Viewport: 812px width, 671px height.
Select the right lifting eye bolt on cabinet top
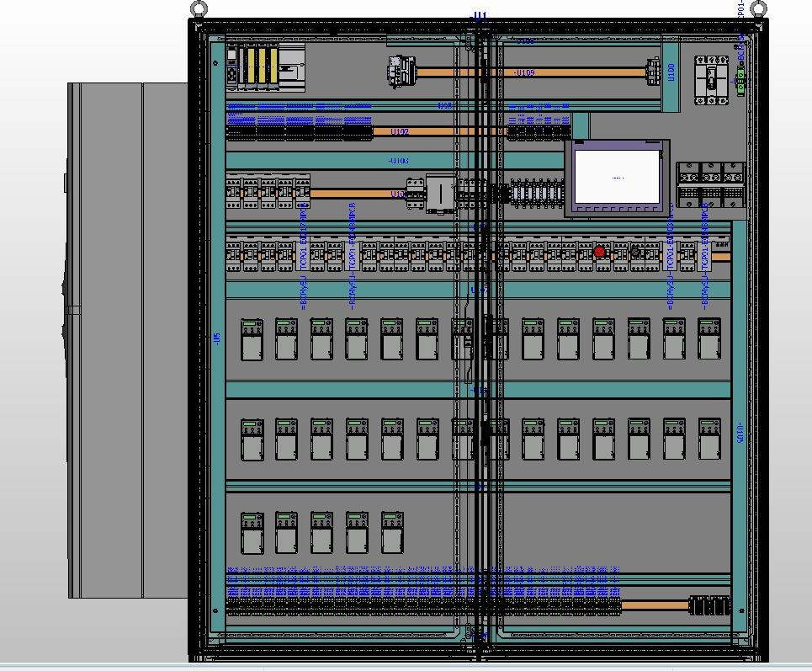[757, 9]
